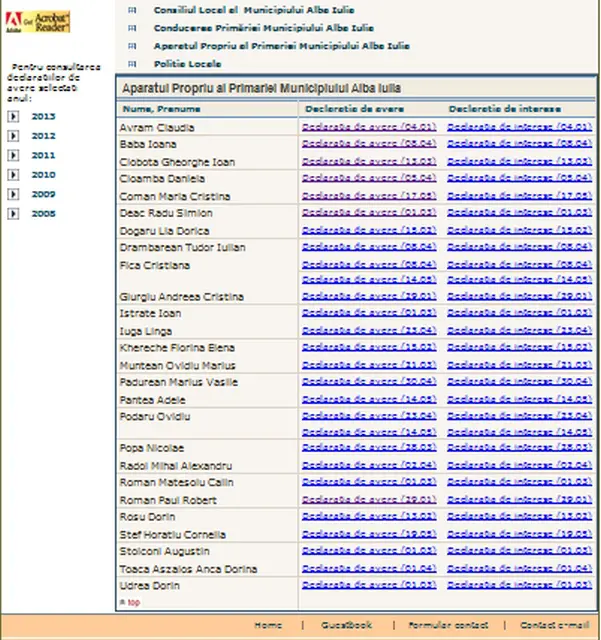The image size is (601, 640).
Task: Select year 2008 declarations
Action: point(43,213)
